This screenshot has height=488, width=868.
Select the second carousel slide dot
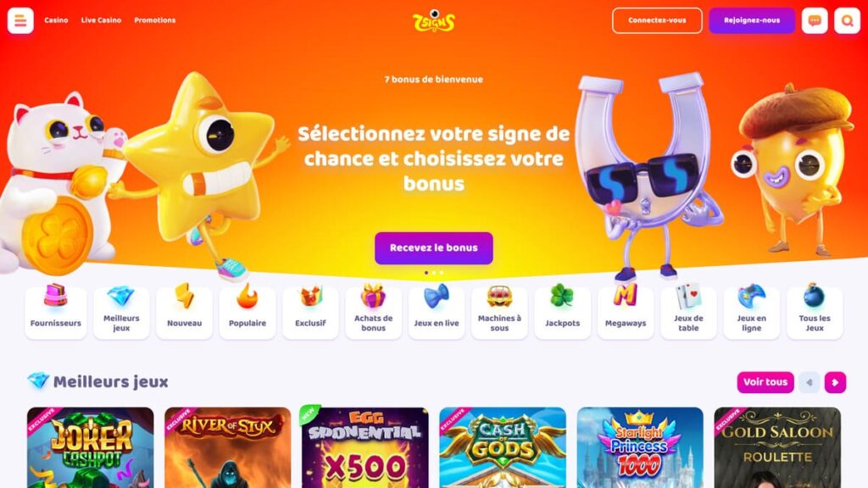(434, 273)
